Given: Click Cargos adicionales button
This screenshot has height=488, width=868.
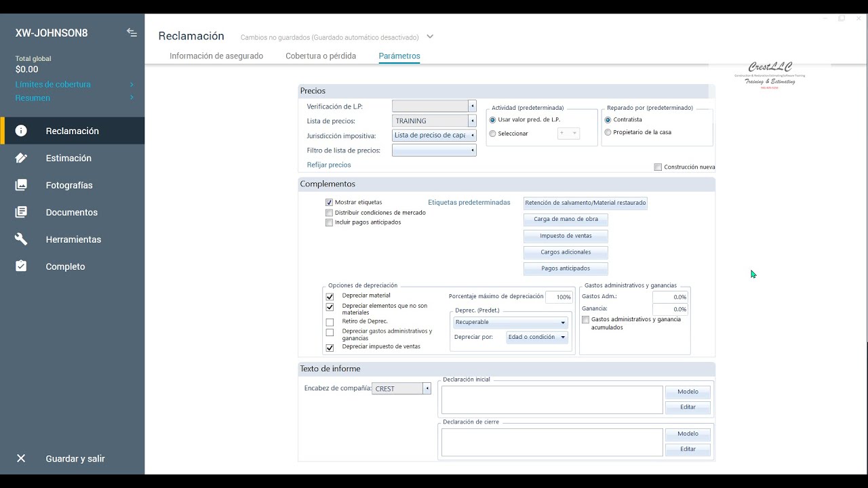Looking at the screenshot, I should point(566,252).
